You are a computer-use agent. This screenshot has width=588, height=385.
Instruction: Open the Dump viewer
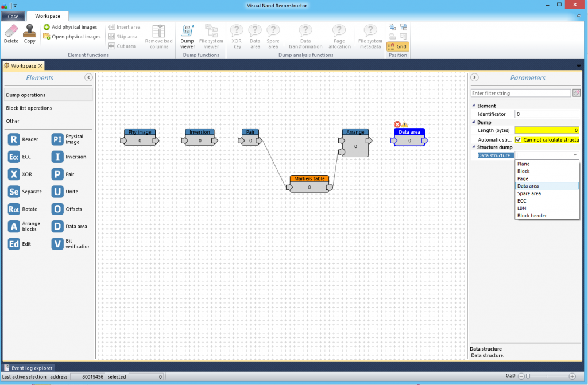pyautogui.click(x=187, y=37)
